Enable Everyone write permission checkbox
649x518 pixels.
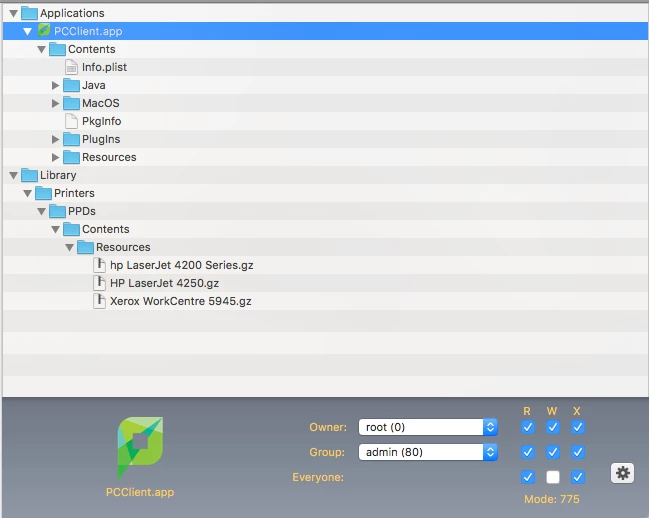553,477
